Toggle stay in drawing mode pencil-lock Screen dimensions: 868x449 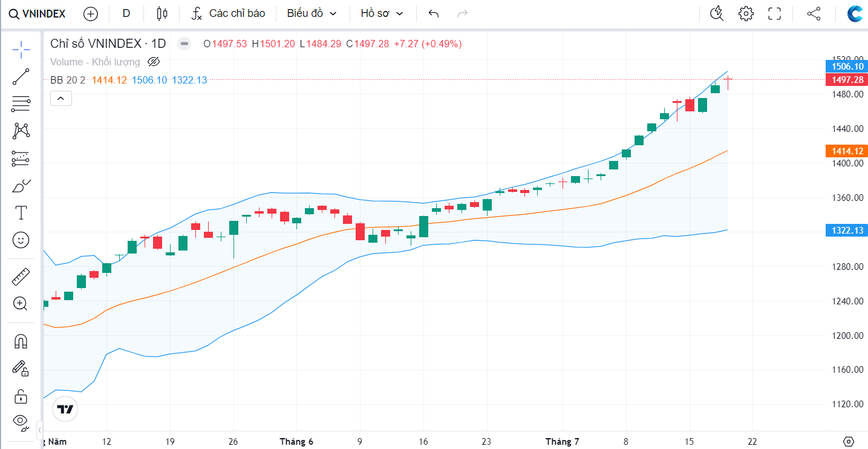[x=21, y=368]
